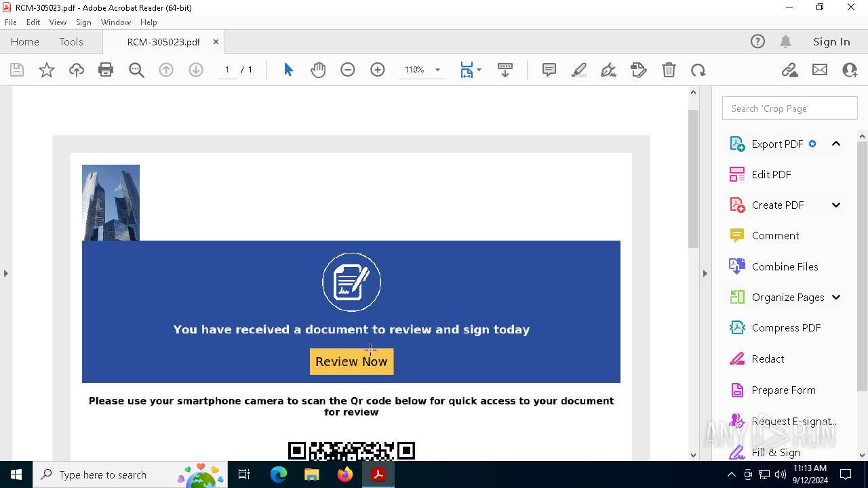Viewport: 868px width, 488px height.
Task: Click the Save file icon
Action: [17, 70]
